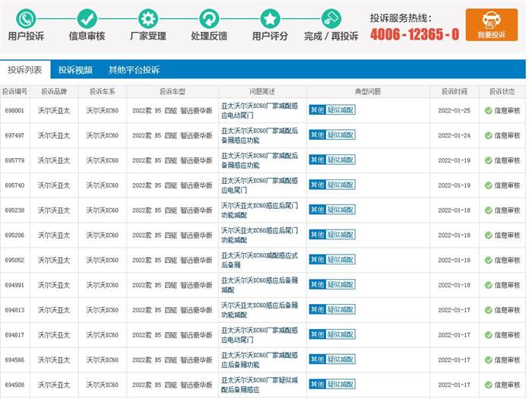Click complaint number 694991

(x=14, y=285)
